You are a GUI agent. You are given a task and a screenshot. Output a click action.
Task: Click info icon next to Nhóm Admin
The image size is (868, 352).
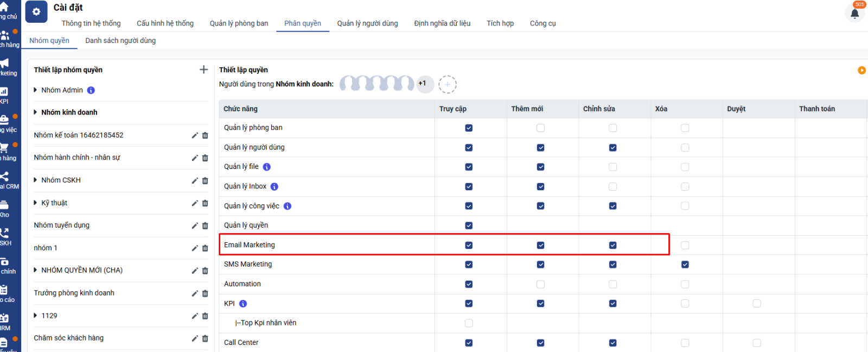pos(91,90)
